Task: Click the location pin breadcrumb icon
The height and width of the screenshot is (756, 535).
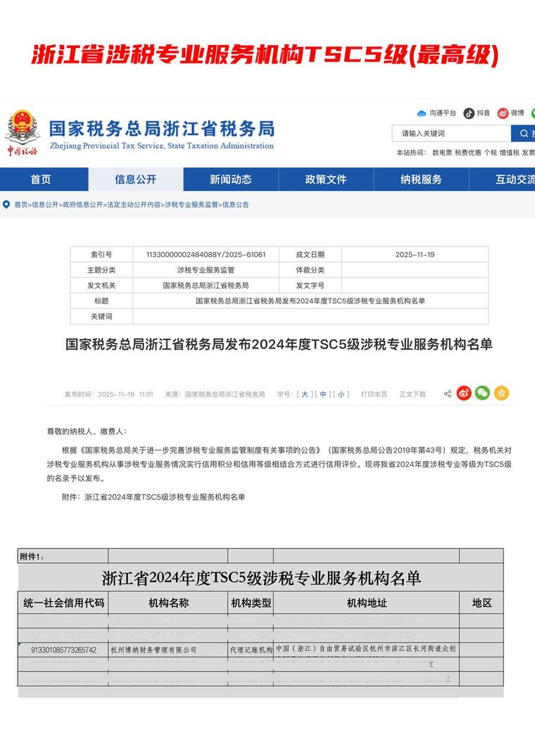Action: (6, 204)
